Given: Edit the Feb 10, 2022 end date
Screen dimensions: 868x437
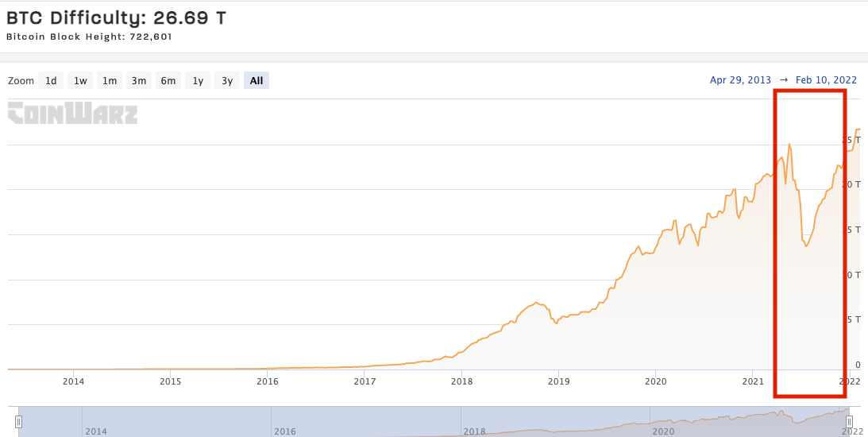Looking at the screenshot, I should (826, 80).
